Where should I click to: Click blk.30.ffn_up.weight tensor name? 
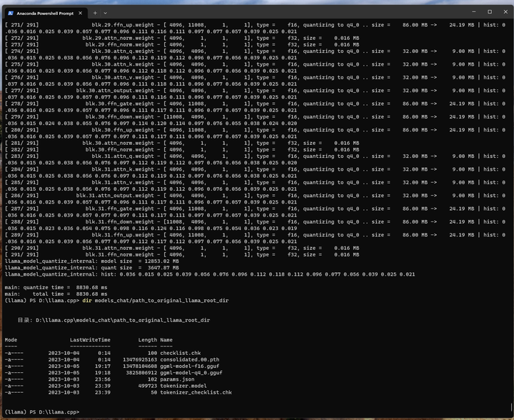(x=123, y=130)
